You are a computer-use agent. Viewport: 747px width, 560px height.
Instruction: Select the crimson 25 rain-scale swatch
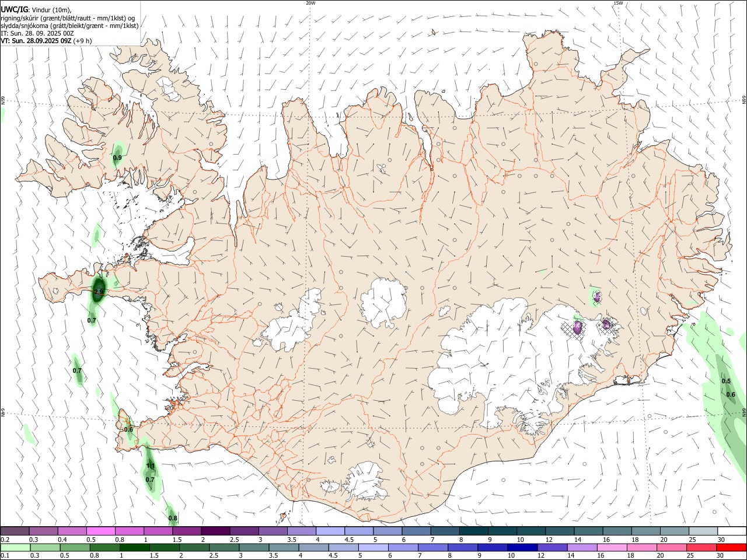[701, 547]
